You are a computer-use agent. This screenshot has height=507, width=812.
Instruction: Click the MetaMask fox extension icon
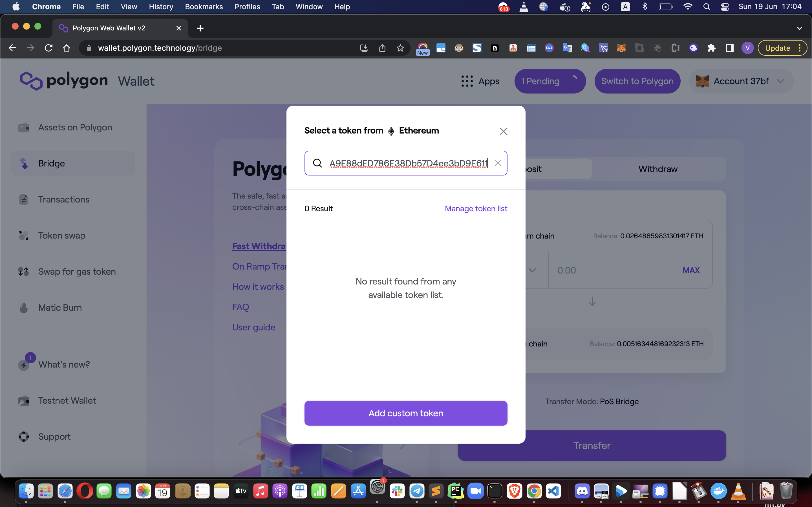[x=621, y=48]
